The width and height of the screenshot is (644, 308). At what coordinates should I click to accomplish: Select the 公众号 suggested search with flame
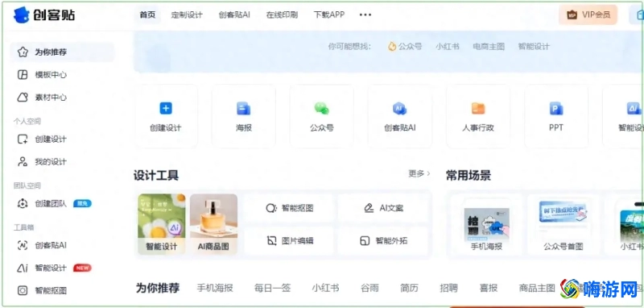405,47
